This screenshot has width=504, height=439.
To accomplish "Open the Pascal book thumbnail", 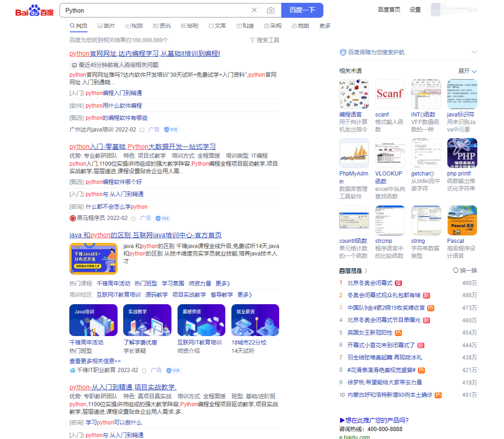I will 462,220.
